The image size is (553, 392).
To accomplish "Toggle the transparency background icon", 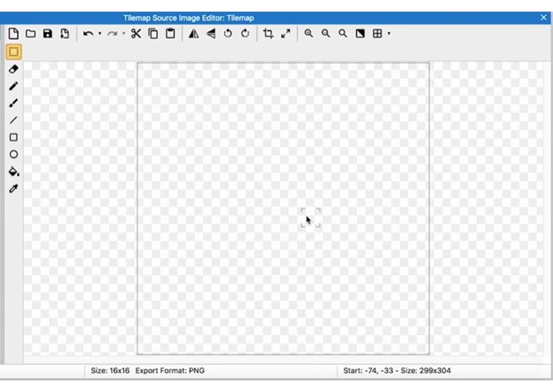I will [x=360, y=33].
